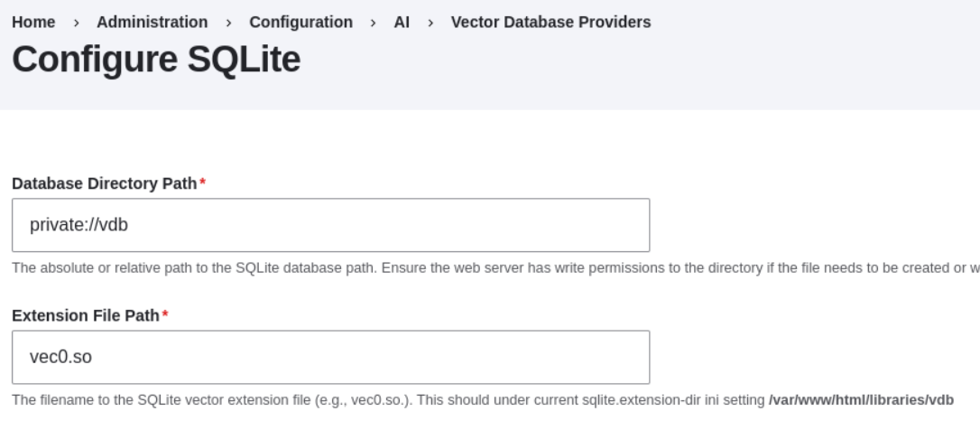Viewport: 980px width, 430px height.
Task: Click the red asterisk beside Extension File Path
Action: (165, 316)
